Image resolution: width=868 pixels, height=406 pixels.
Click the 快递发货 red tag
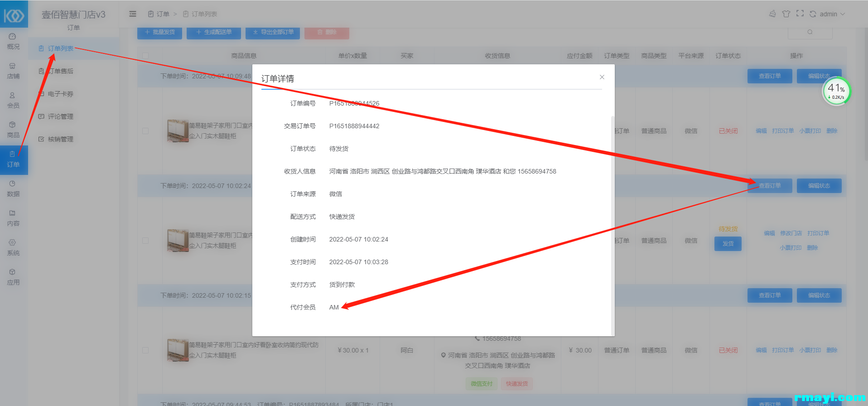click(517, 384)
